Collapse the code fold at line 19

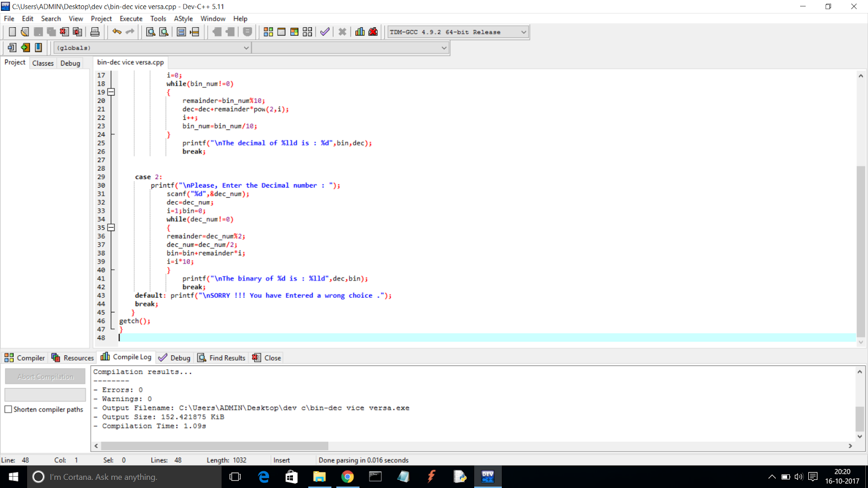pos(111,92)
